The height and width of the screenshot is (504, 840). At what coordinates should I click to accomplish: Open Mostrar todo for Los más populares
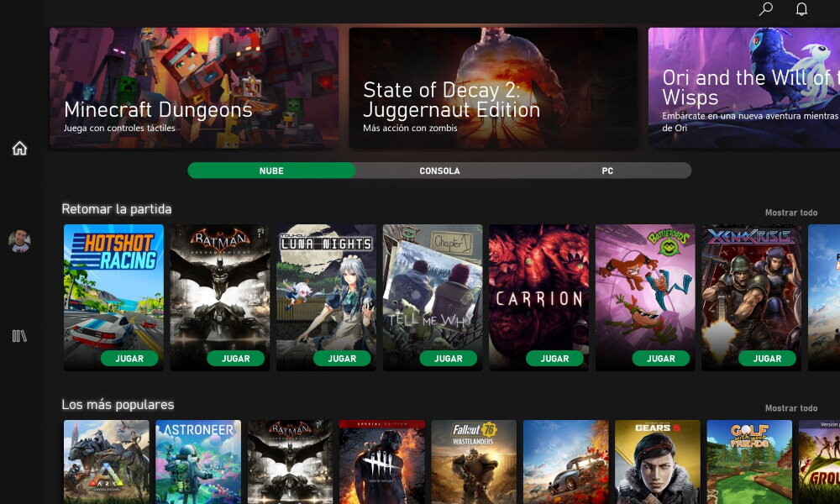coord(790,407)
